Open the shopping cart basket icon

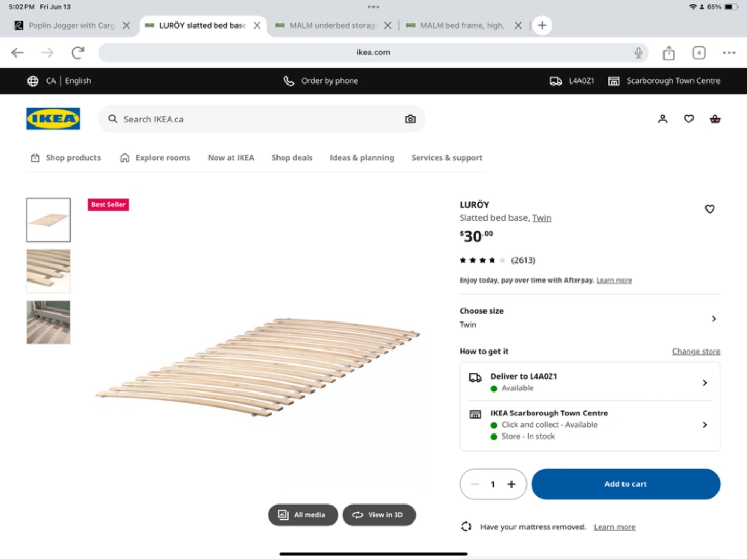[x=715, y=119]
